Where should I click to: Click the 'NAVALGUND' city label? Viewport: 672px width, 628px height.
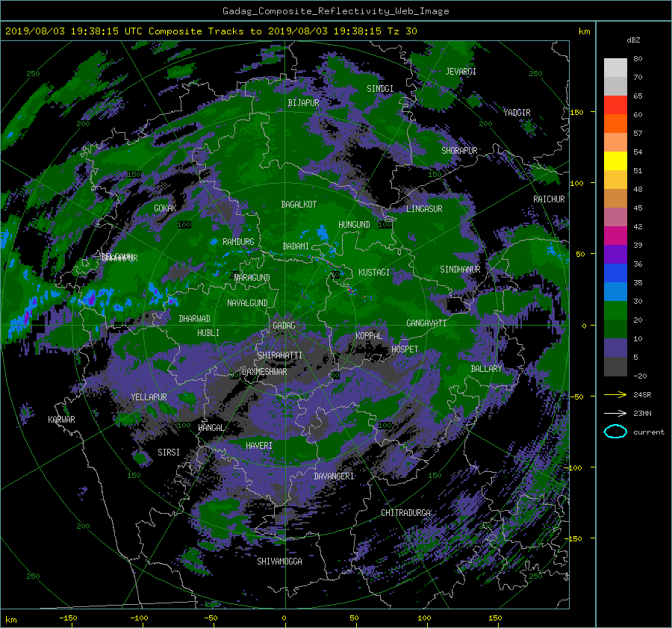247,302
